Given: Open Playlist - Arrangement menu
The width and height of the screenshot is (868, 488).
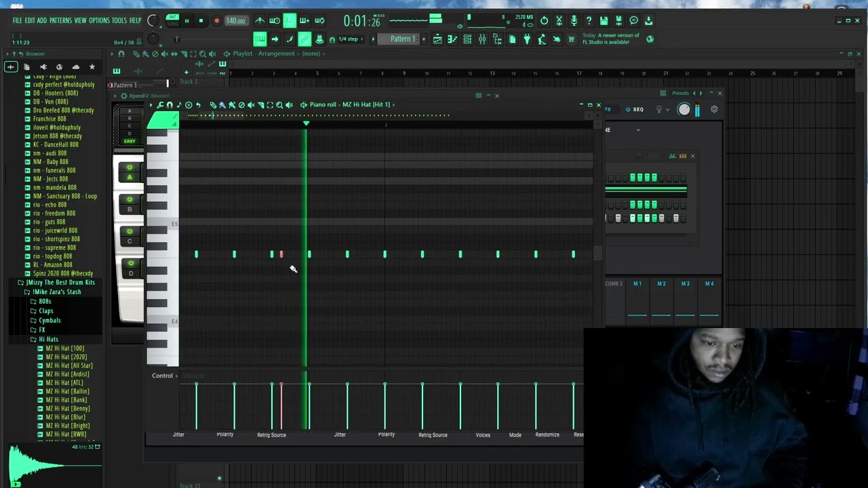Looking at the screenshot, I should tap(264, 54).
